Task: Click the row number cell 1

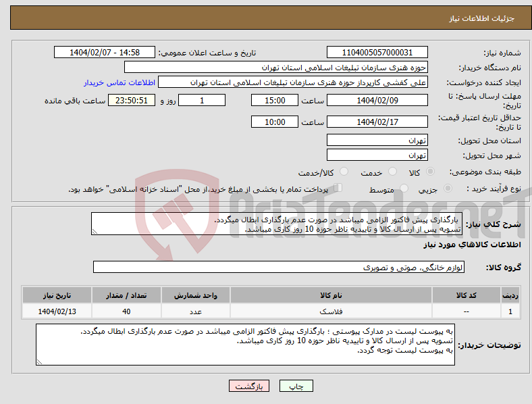Action: pyautogui.click(x=510, y=311)
